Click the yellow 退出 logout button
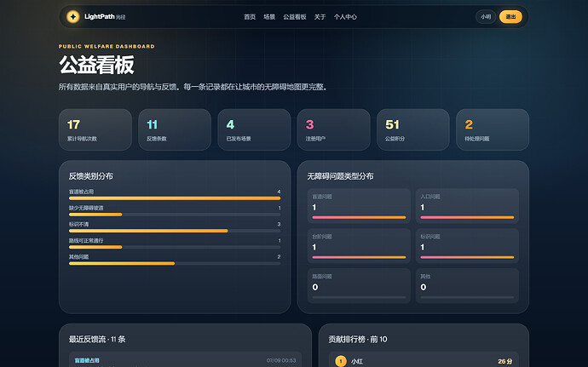The image size is (588, 367). (510, 17)
